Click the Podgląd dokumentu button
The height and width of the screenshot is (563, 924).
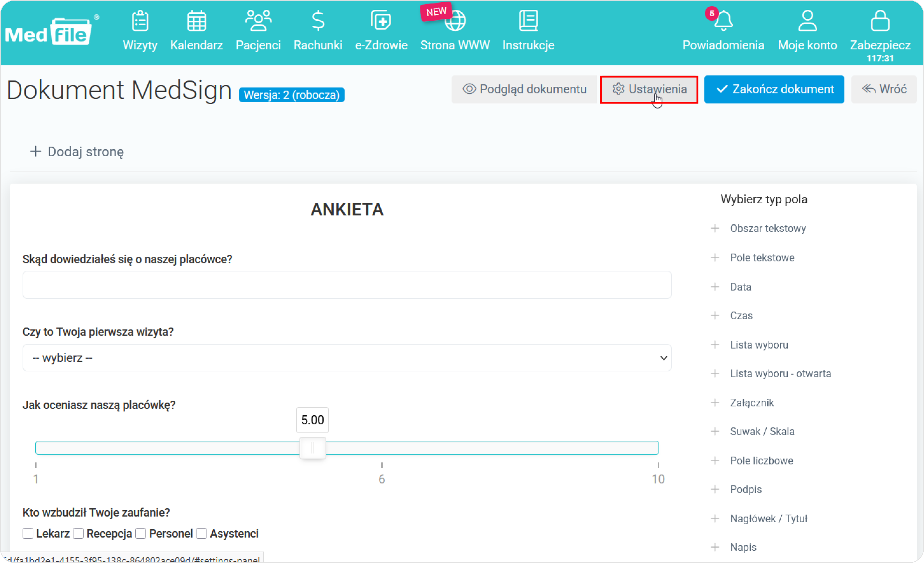[x=524, y=89]
